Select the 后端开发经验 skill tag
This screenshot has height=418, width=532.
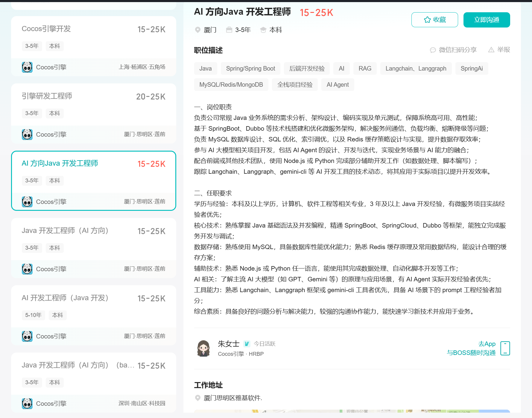[x=307, y=68]
